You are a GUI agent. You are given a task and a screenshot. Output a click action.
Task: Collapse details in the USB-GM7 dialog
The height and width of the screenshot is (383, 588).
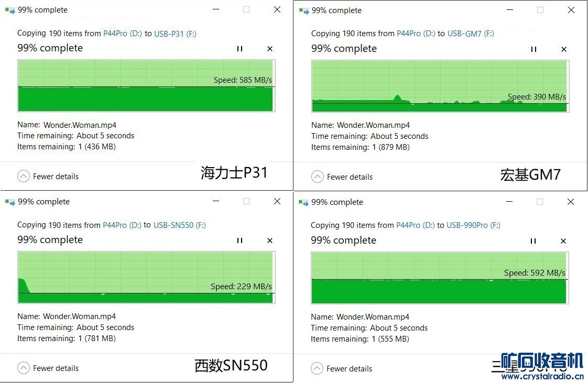click(x=342, y=177)
